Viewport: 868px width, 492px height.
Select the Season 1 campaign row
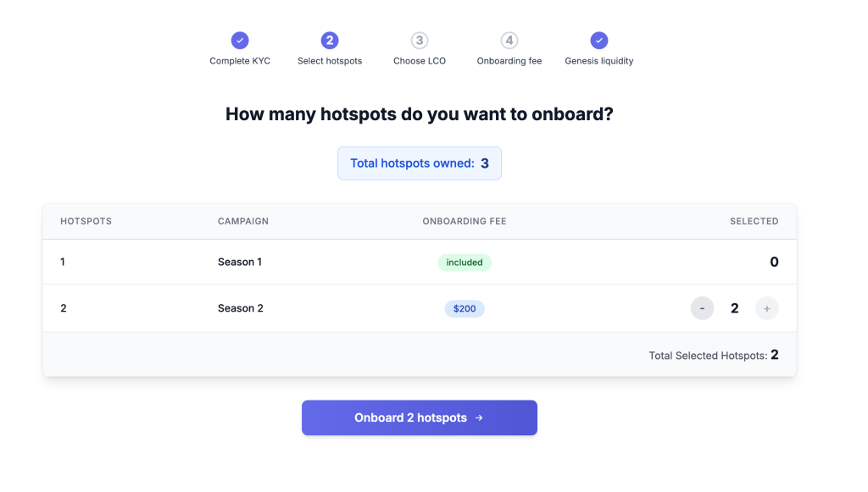[420, 262]
